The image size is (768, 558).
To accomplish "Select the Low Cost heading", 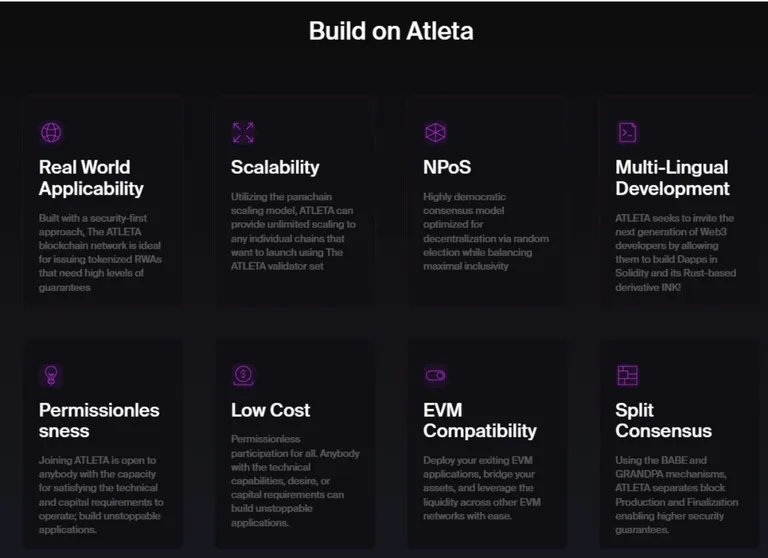I will tap(270, 410).
